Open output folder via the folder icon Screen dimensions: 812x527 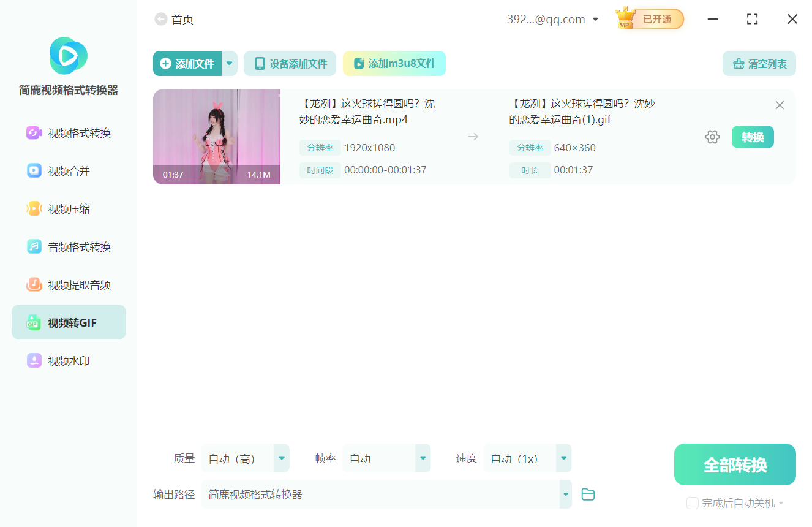click(x=588, y=495)
